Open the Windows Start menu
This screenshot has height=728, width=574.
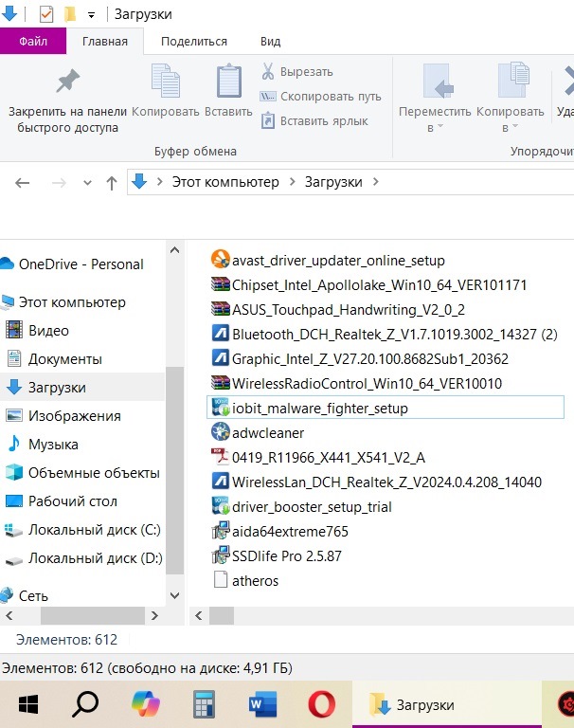28,705
